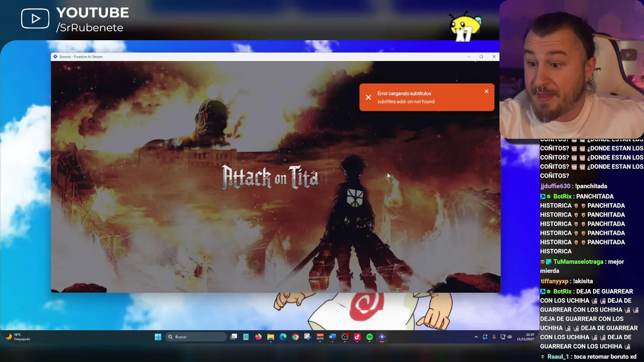Click the microphone icon in system tray
Image resolution: width=644 pixels, height=362 pixels.
[x=494, y=337]
